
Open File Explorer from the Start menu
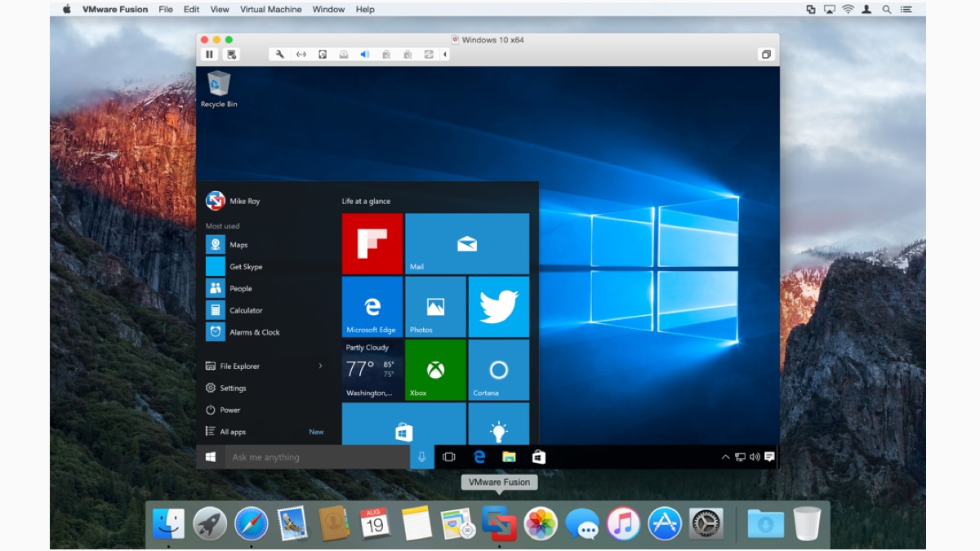[x=233, y=367]
